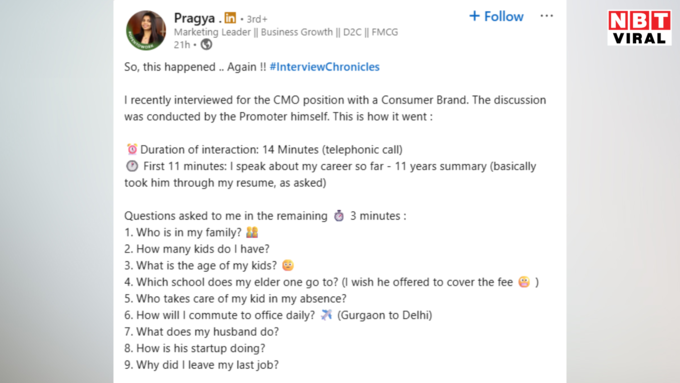Open Pragya's profile picture

[146, 30]
